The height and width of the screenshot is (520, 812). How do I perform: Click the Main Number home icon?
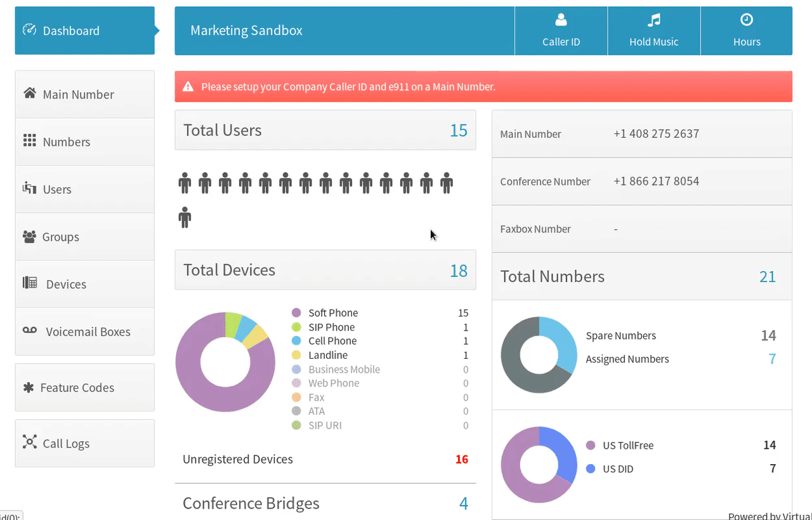pyautogui.click(x=29, y=93)
